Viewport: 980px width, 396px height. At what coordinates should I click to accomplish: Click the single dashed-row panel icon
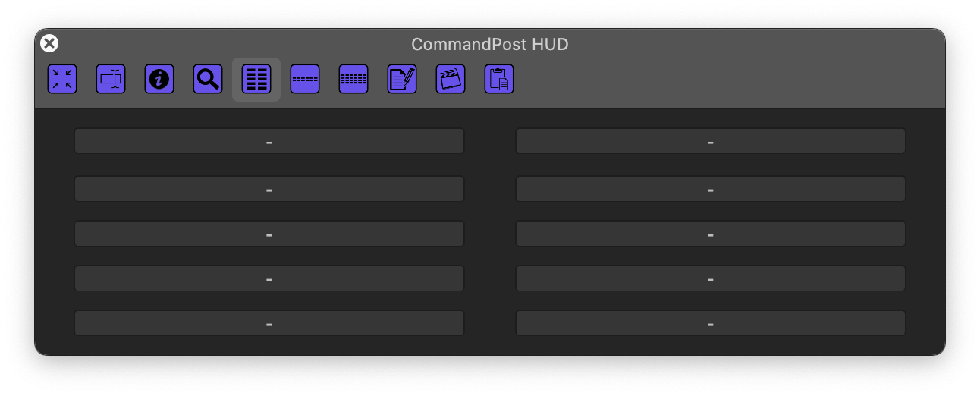coord(305,79)
